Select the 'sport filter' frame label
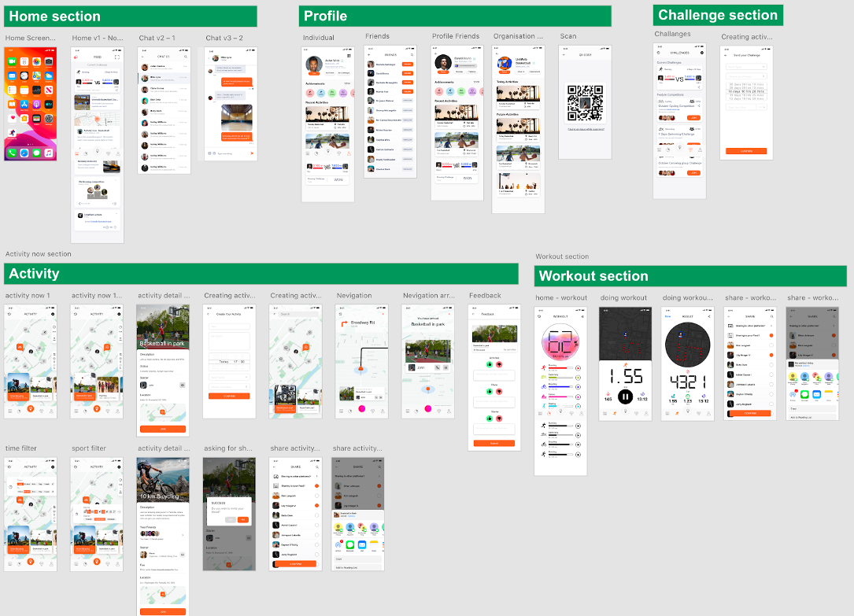854x616 pixels. (x=89, y=448)
